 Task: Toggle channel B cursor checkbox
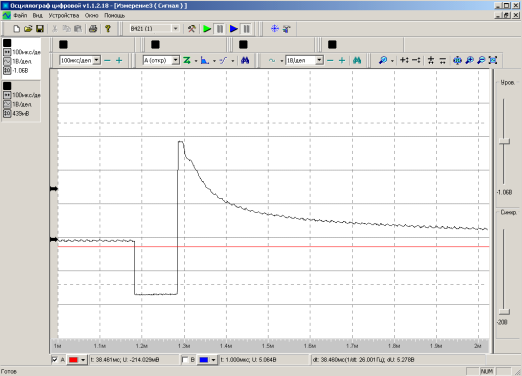coord(185,360)
